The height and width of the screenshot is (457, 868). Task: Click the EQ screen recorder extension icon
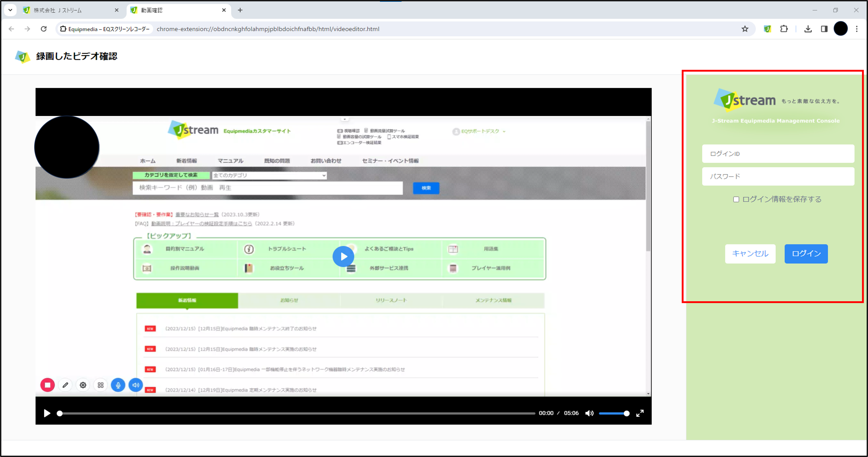(768, 29)
